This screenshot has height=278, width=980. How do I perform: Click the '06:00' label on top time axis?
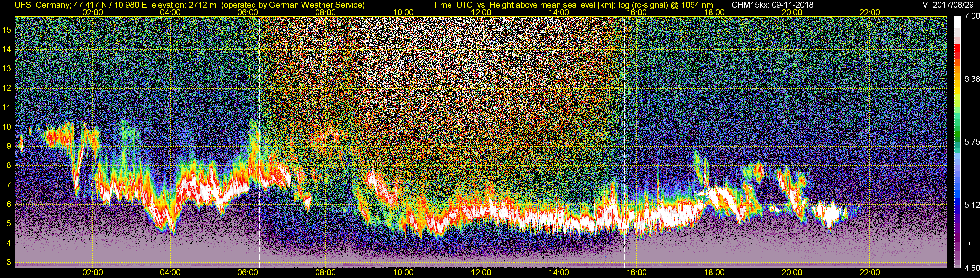tap(248, 12)
